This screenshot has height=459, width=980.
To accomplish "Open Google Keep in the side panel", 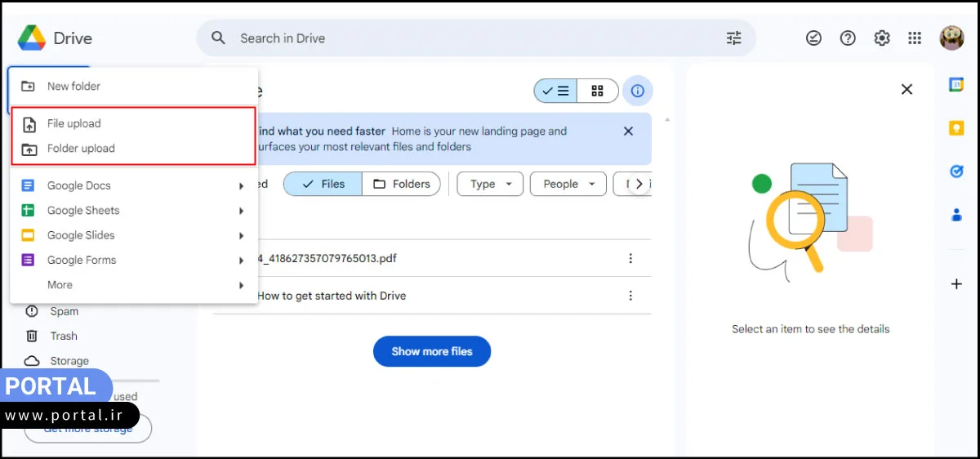I will (956, 128).
